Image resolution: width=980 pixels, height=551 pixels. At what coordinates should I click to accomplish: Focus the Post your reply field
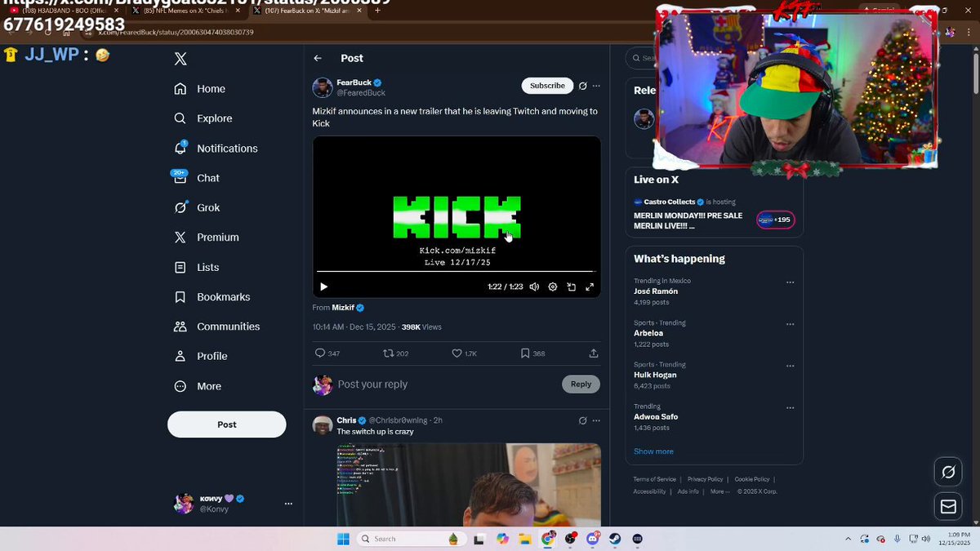447,384
